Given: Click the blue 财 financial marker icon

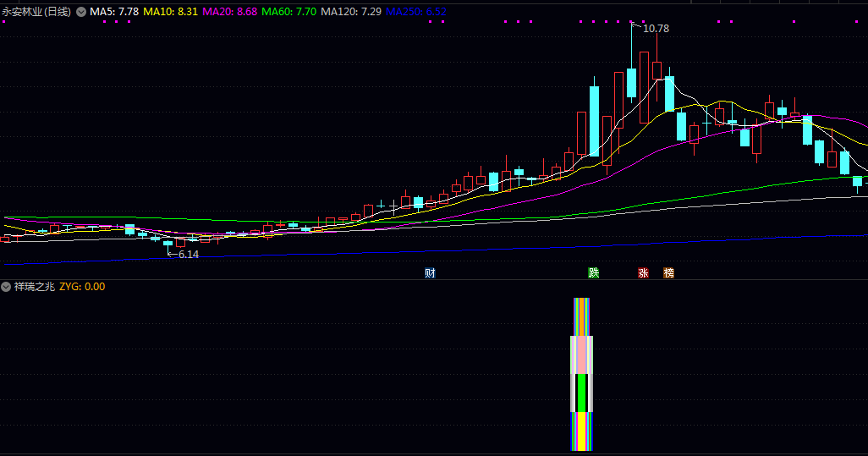Looking at the screenshot, I should pyautogui.click(x=430, y=273).
